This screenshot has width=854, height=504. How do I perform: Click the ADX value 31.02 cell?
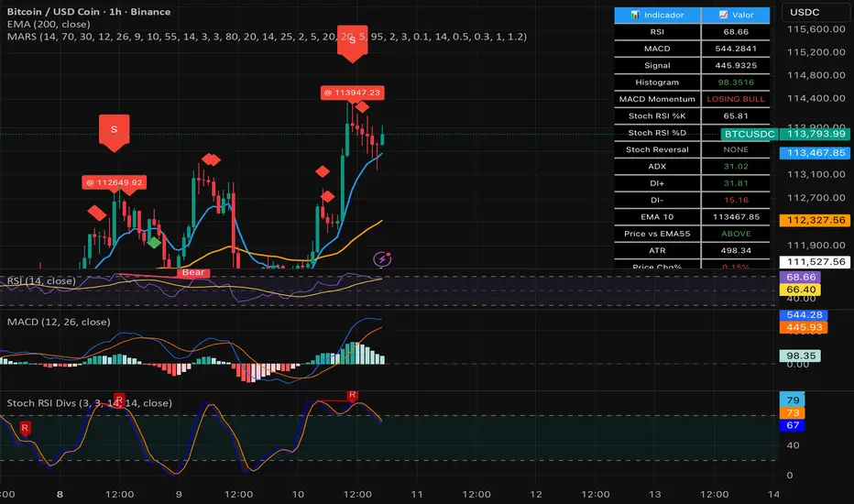[736, 166]
